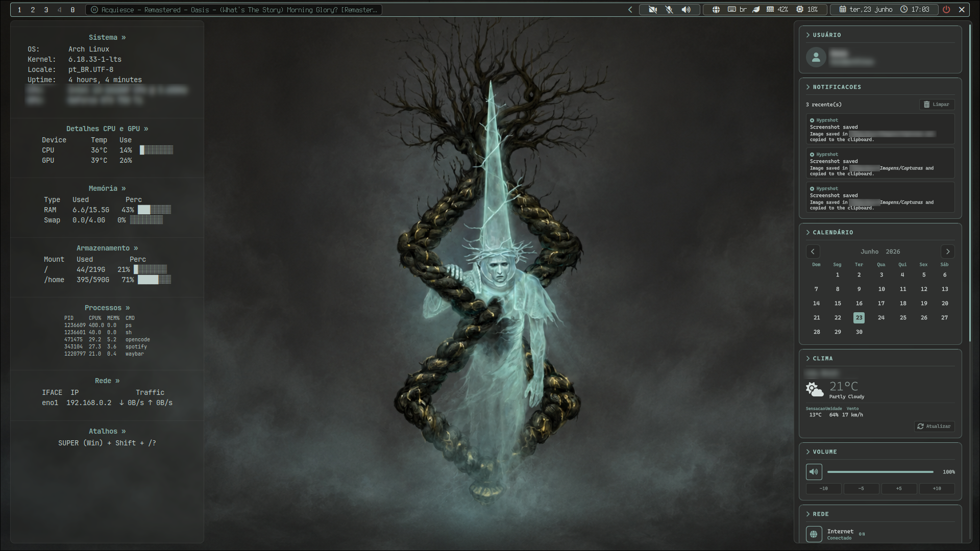
Task: Switch to workspace 3
Action: pos(46,10)
